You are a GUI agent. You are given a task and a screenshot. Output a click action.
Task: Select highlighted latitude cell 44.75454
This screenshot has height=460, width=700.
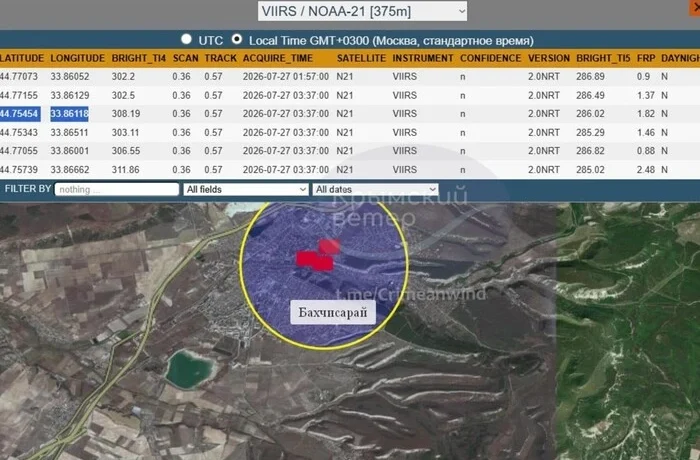20,114
